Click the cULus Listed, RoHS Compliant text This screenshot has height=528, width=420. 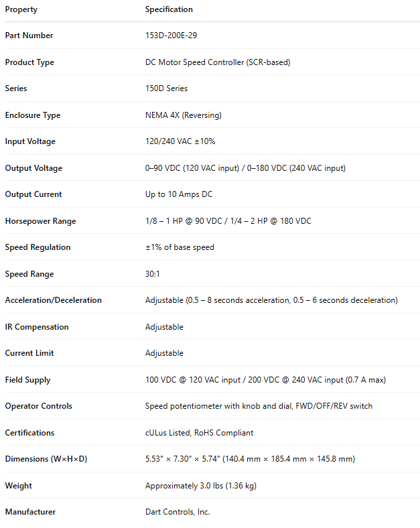tap(199, 433)
